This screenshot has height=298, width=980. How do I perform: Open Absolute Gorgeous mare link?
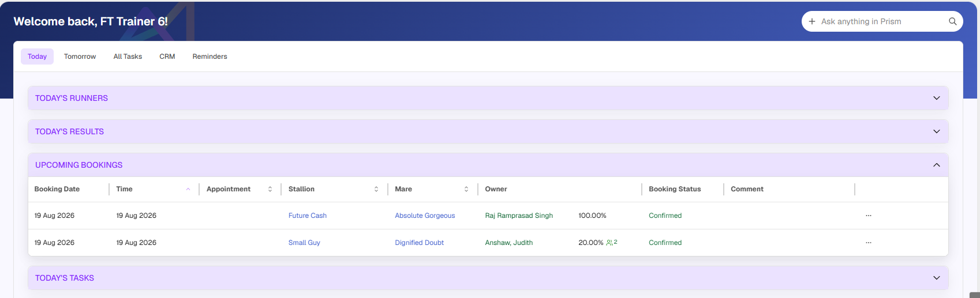pos(425,216)
